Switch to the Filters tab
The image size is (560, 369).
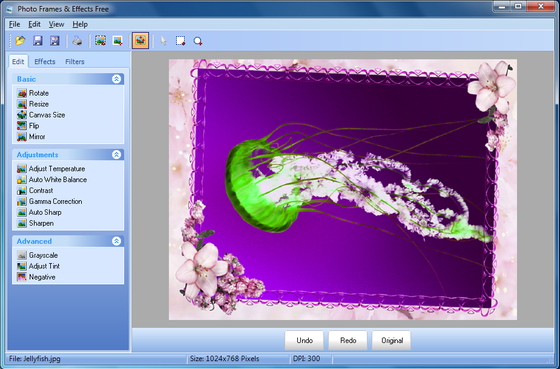75,61
